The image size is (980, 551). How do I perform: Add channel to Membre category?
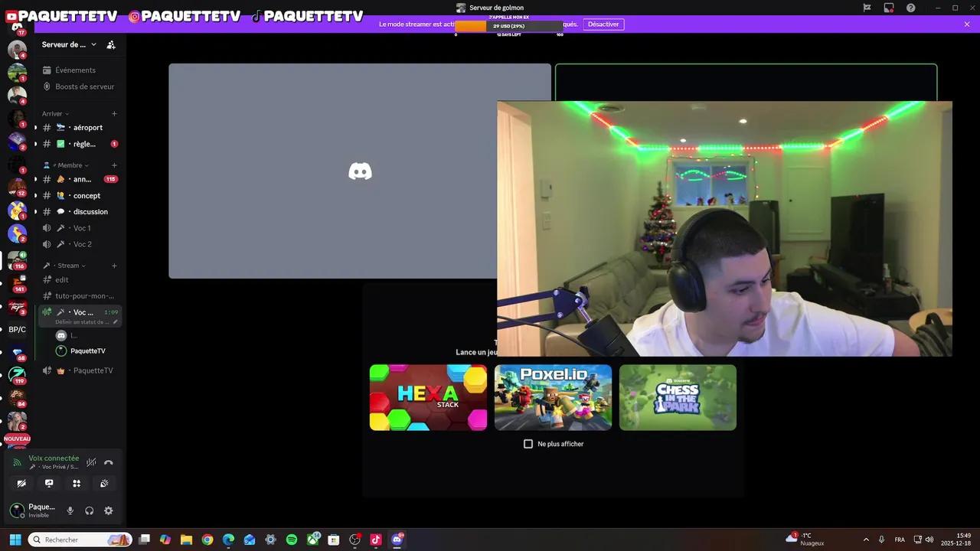(x=115, y=165)
